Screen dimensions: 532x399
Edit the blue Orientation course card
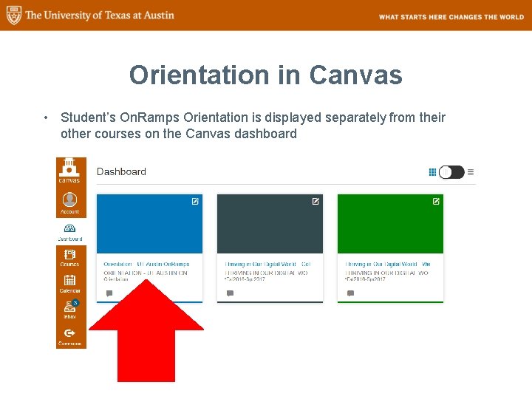pyautogui.click(x=195, y=202)
